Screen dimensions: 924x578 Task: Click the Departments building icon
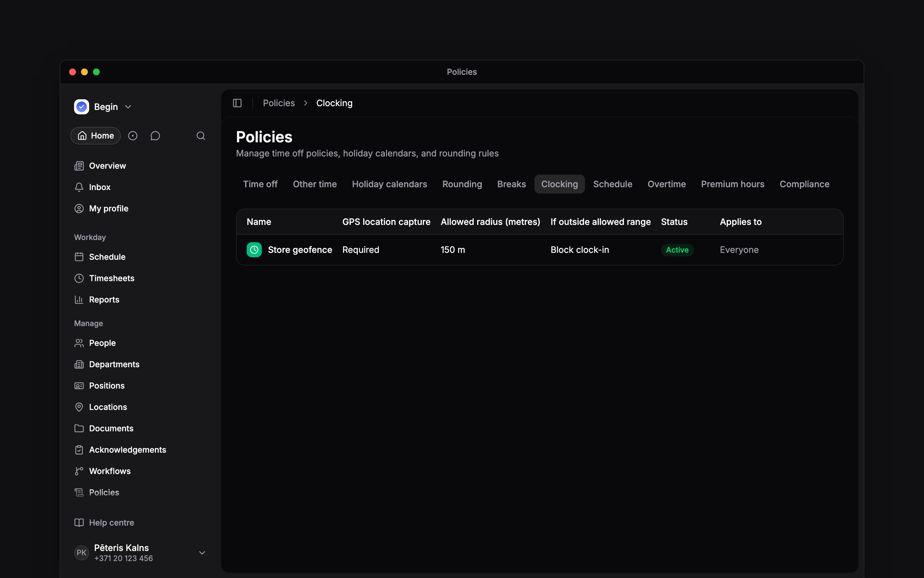click(79, 364)
